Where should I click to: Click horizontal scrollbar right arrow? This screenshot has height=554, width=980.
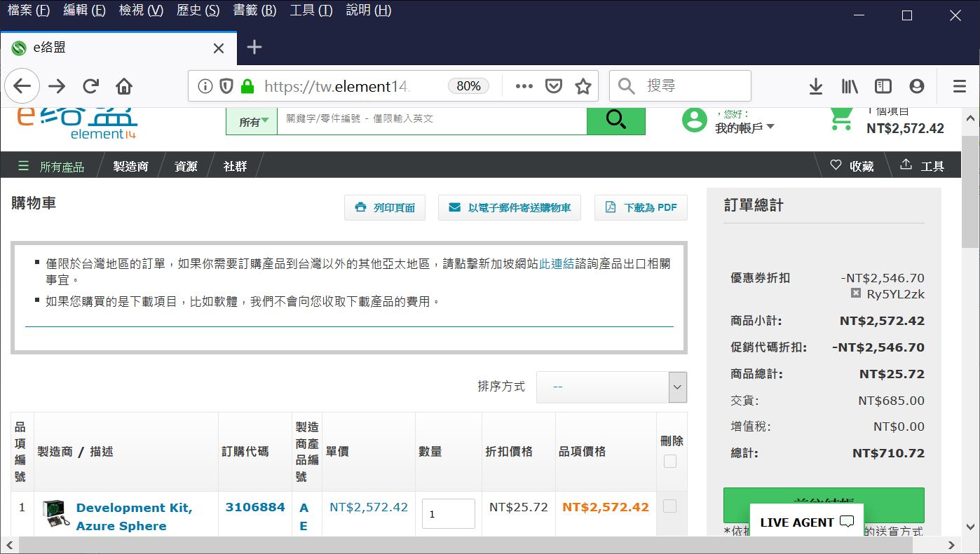(x=951, y=545)
